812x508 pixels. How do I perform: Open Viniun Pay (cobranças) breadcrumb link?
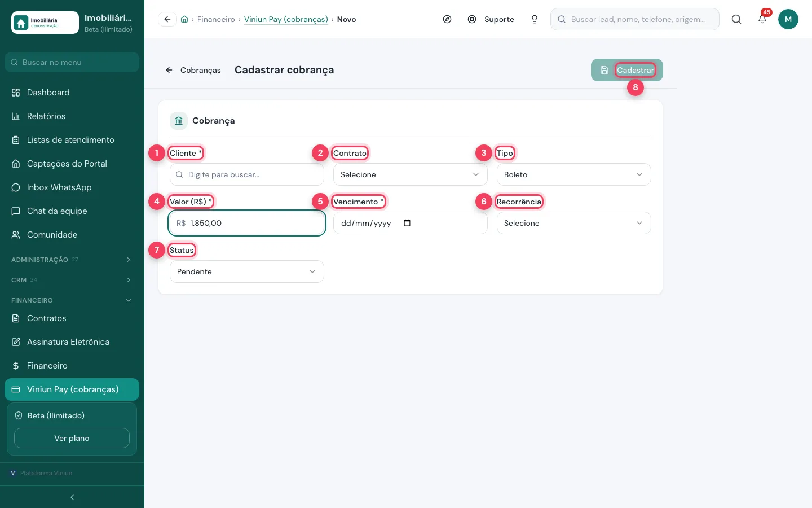click(286, 19)
